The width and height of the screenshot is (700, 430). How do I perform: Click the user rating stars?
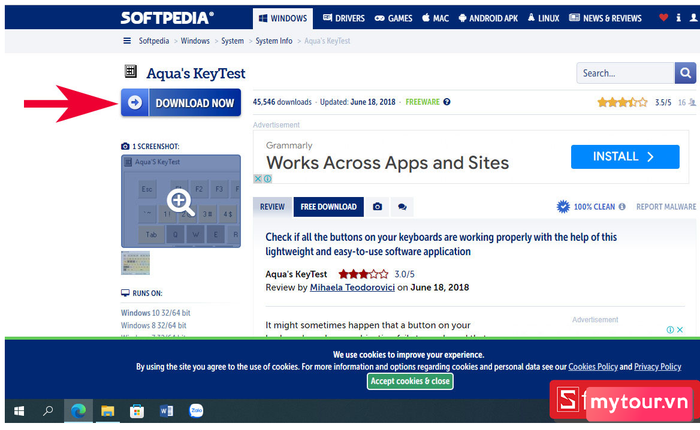[x=622, y=102]
